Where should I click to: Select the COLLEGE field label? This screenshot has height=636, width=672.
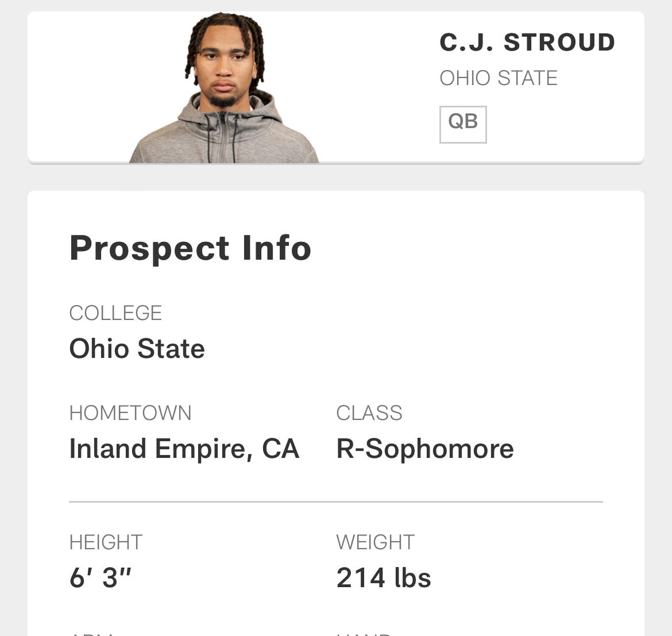[x=115, y=313]
